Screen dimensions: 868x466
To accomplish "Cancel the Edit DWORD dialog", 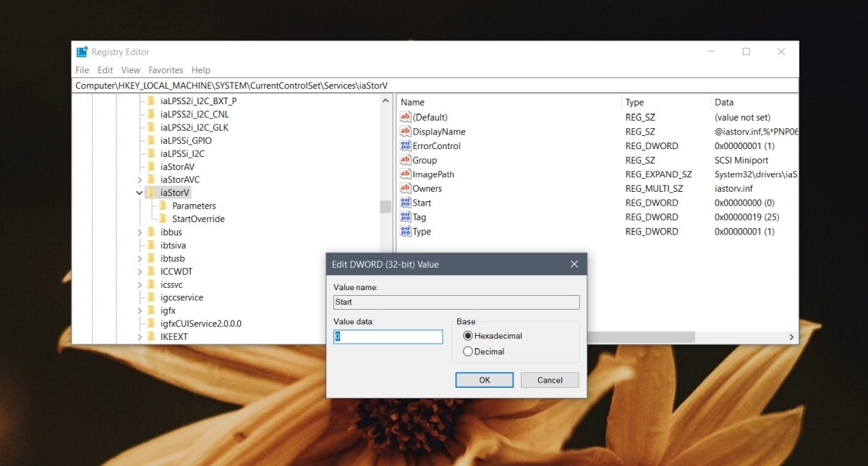I will [x=550, y=379].
